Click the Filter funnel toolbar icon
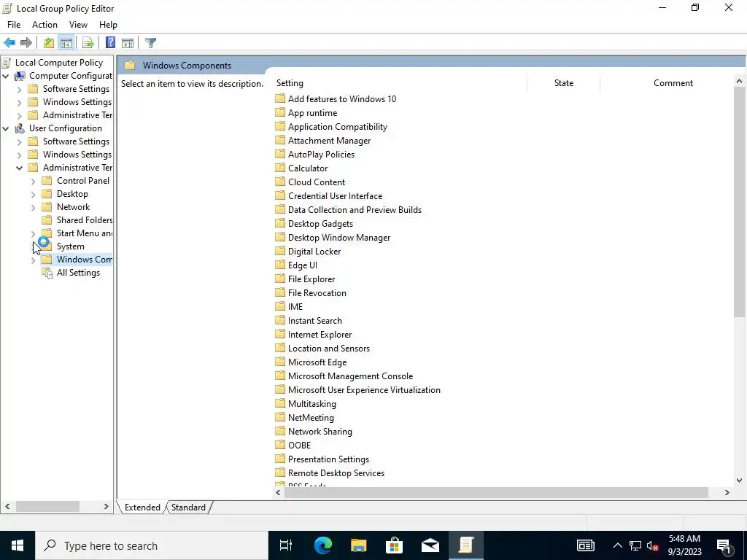The height and width of the screenshot is (560, 747). (150, 43)
